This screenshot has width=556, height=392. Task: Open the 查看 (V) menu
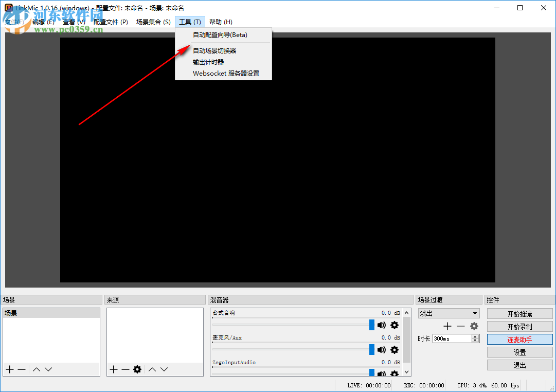click(x=74, y=22)
